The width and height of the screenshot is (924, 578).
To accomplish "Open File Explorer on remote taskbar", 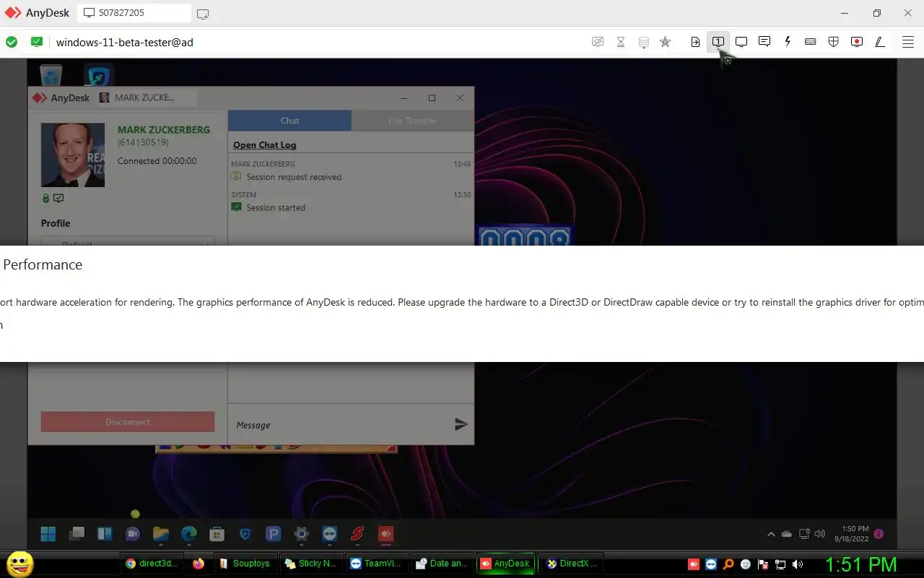I will (x=161, y=534).
